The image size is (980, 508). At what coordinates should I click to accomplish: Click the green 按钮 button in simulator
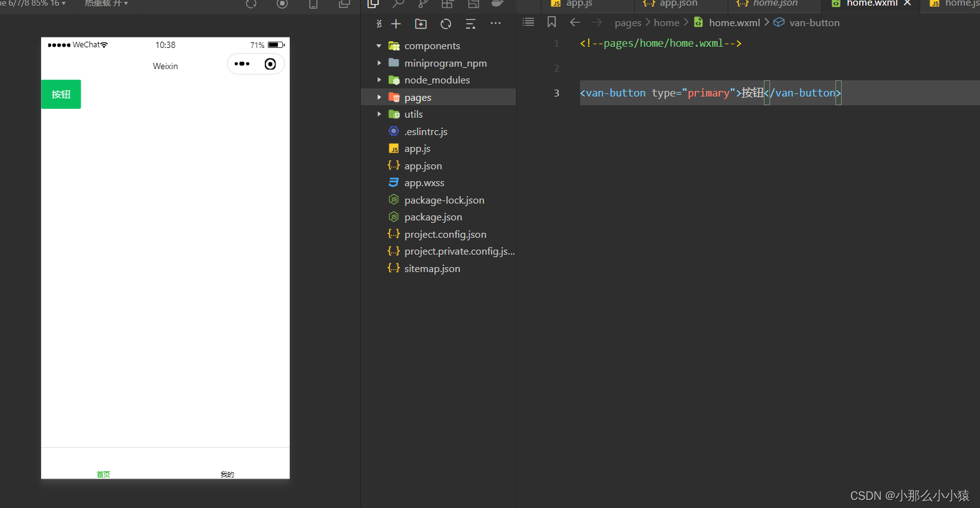[x=61, y=94]
